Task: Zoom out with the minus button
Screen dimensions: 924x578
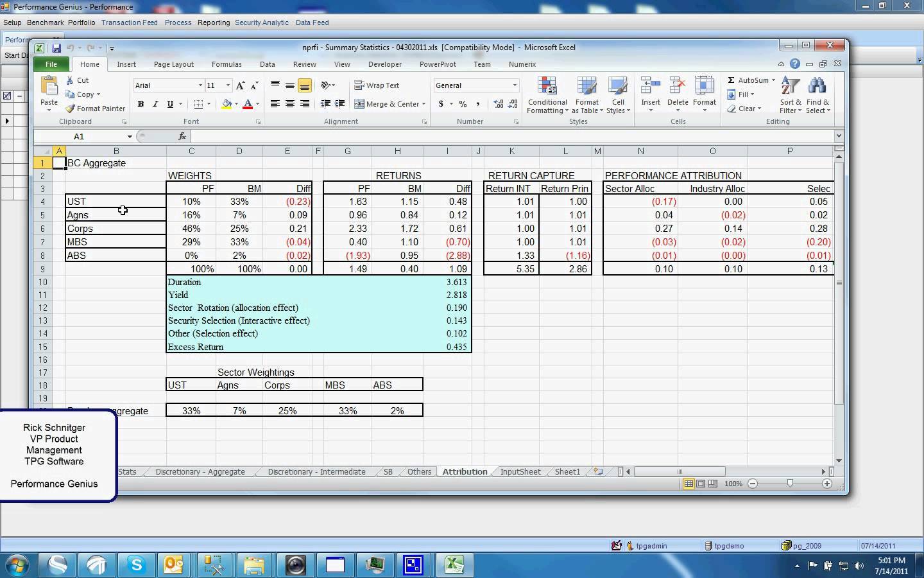Action: (753, 484)
